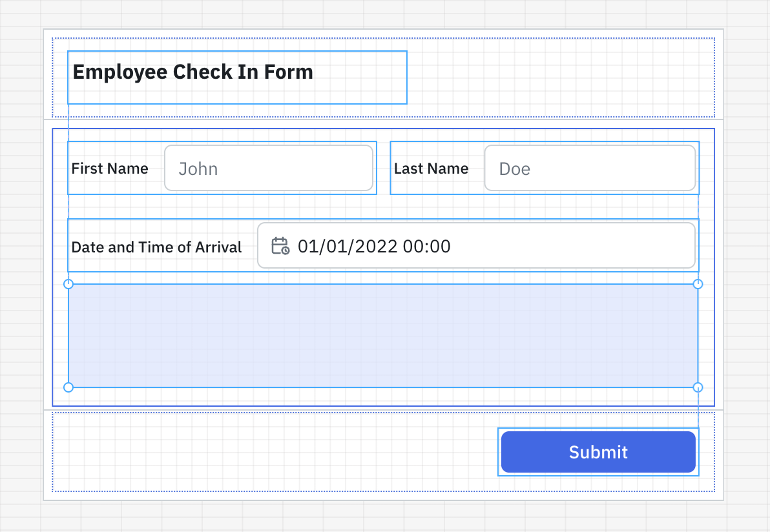Click the bottom-right resize handle of the selected widget

tap(698, 387)
